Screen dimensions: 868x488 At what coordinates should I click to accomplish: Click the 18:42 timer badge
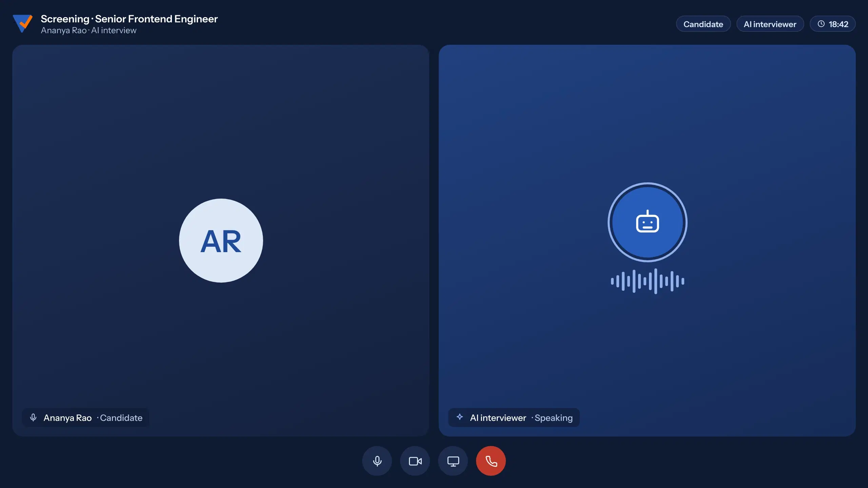[x=832, y=24]
